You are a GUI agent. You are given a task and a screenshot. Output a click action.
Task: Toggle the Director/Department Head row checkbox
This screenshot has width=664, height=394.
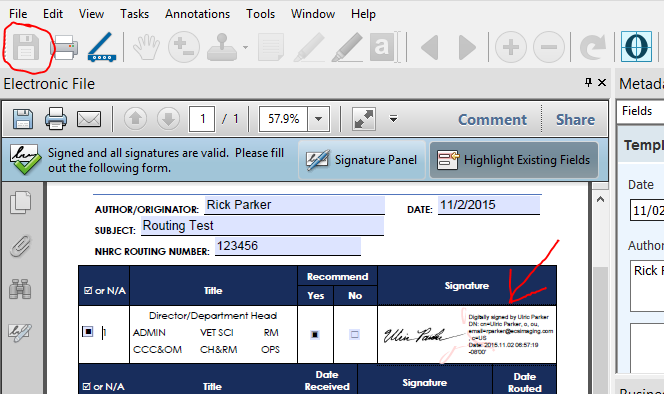[x=88, y=331]
